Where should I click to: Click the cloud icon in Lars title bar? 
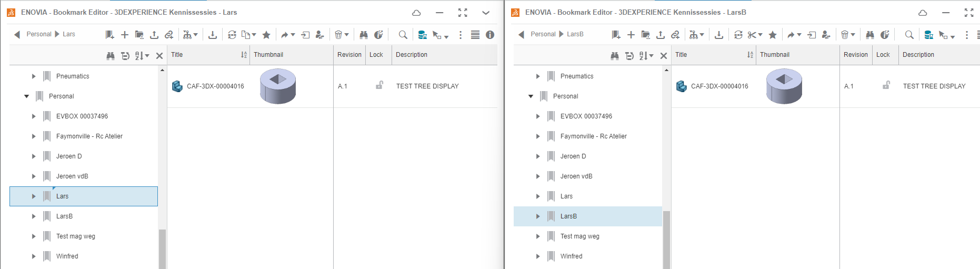[416, 13]
